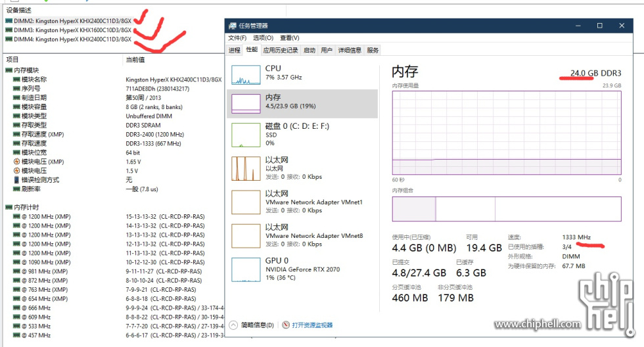The height and width of the screenshot is (347, 644).
Task: Click the '24.0 GB DDR3' heading text
Action: [x=595, y=73]
